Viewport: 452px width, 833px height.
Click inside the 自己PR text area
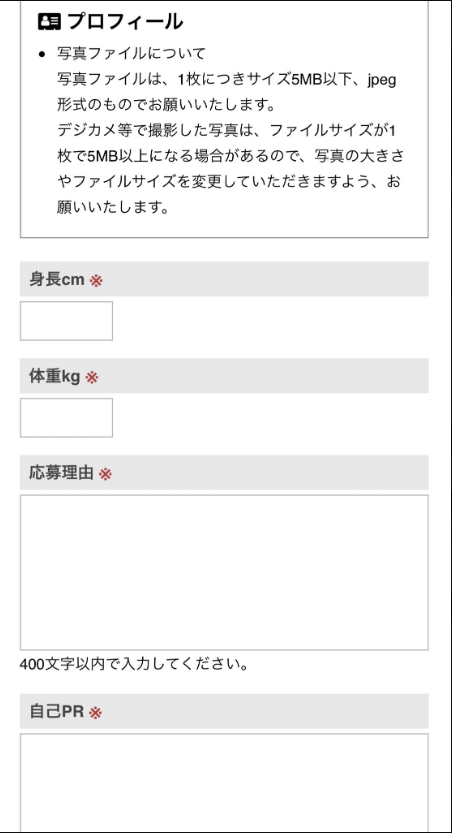224,783
